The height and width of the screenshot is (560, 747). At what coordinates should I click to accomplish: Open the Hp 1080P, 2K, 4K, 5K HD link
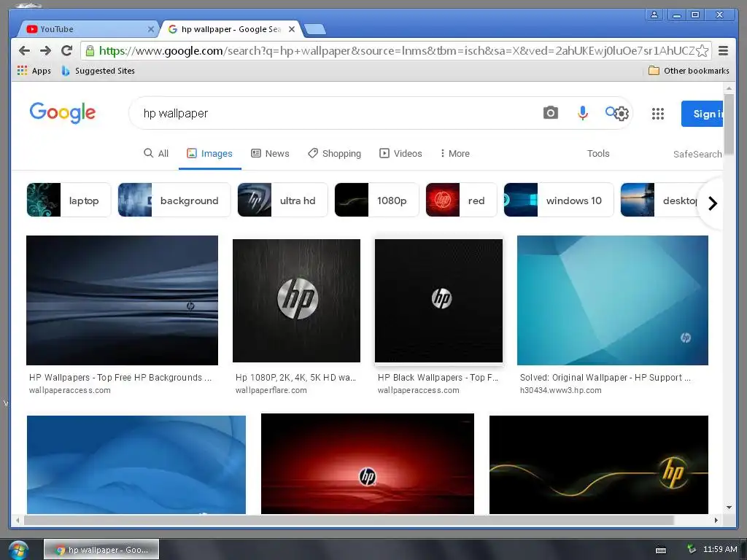[x=295, y=377]
